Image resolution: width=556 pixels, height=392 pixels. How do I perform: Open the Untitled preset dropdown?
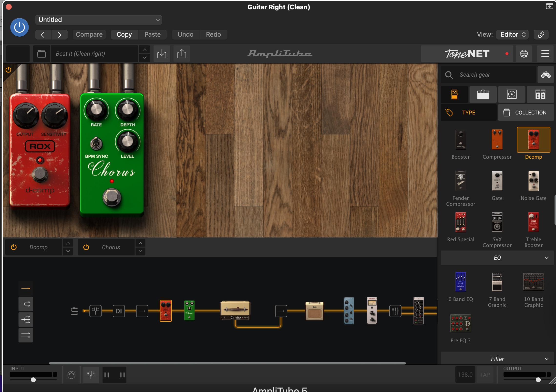point(99,20)
